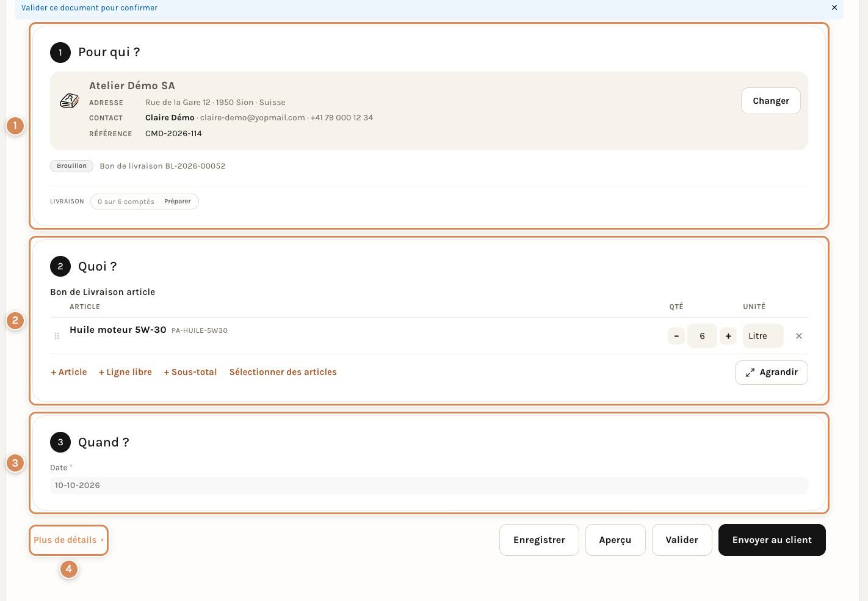Image resolution: width=868 pixels, height=601 pixels.
Task: Click the Date field 10-10-2026
Action: [429, 486]
